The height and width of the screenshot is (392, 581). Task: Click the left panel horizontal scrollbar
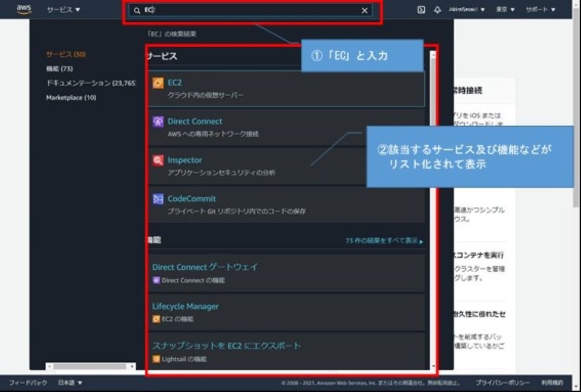click(90, 367)
